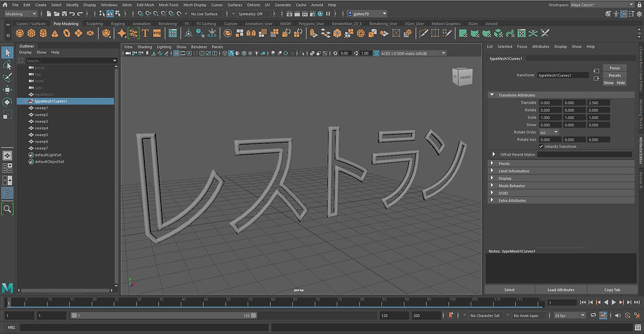Activate the Select tool in toolbox
Viewport: 644px width, 334px height.
[7, 53]
